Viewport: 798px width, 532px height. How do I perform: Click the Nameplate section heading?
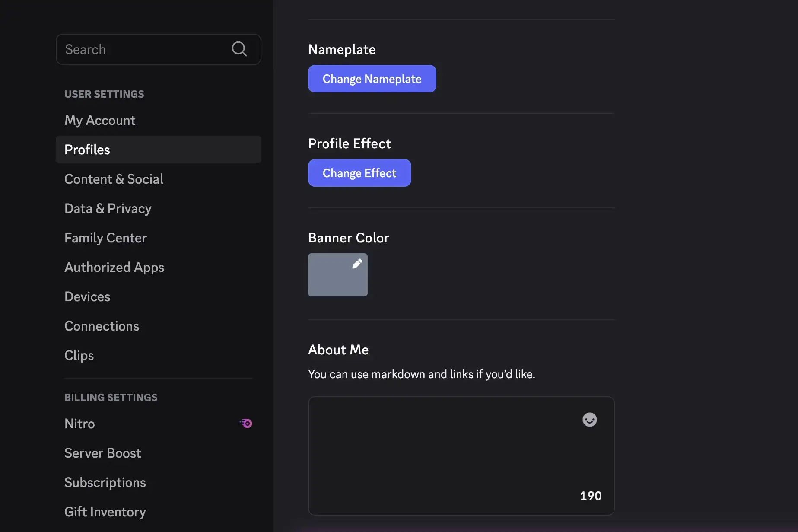(x=342, y=49)
